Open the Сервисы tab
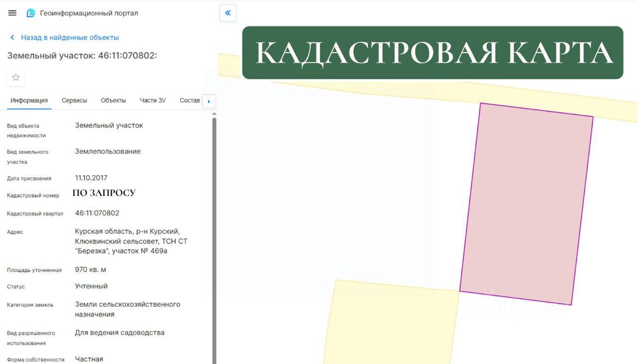The width and height of the screenshot is (637, 364). coord(75,100)
